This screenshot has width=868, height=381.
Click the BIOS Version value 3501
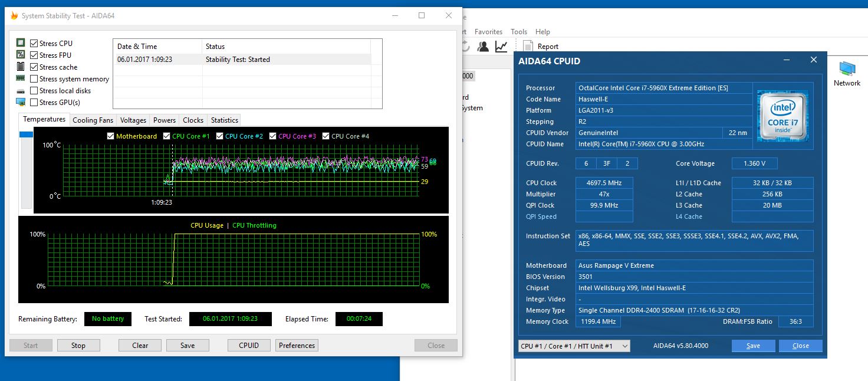click(695, 277)
